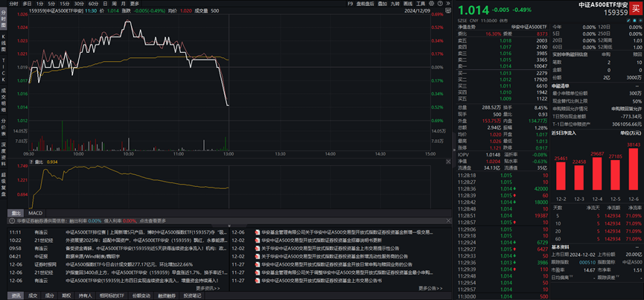Viewport: 644px width, 300px height.
Task: Open PDF icon for 上市交易公告书
Action: click(258, 281)
